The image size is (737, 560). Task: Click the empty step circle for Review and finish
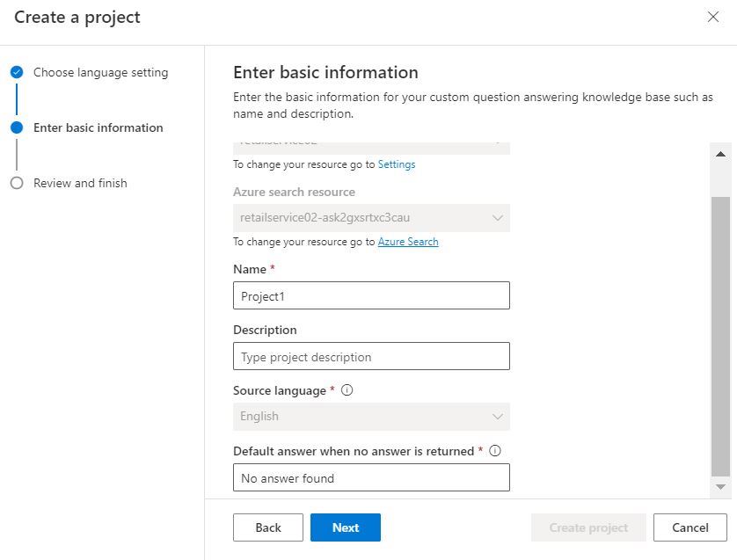[x=17, y=183]
